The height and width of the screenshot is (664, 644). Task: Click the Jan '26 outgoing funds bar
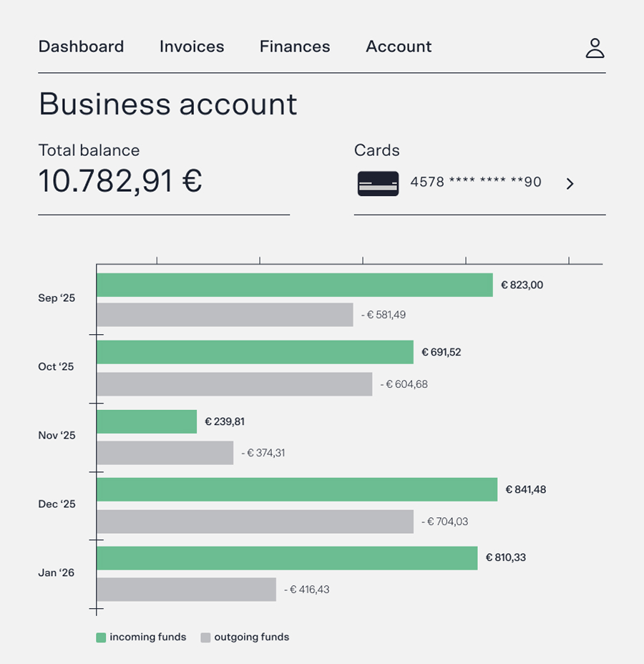click(x=186, y=590)
